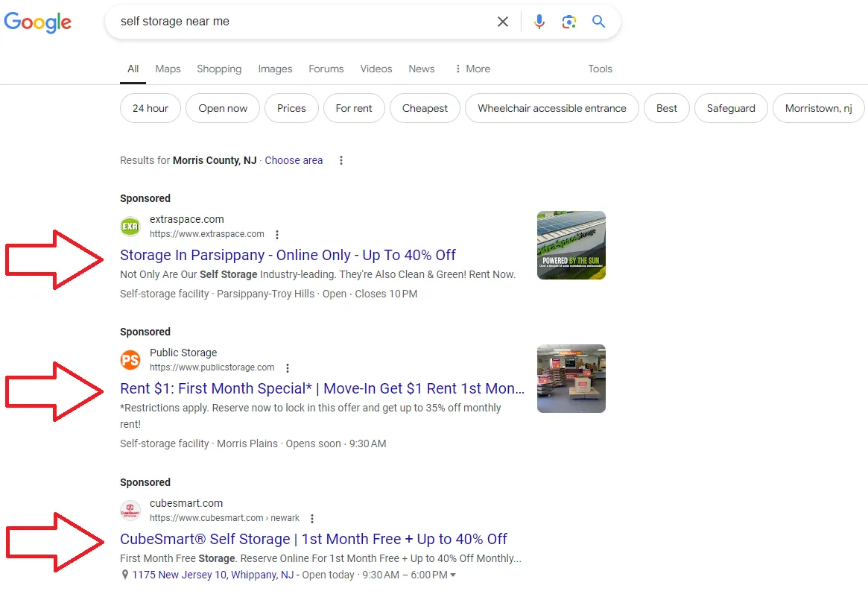Screen dimensions: 868x603
Task: Click the extraspace.com site name
Action: tap(186, 220)
